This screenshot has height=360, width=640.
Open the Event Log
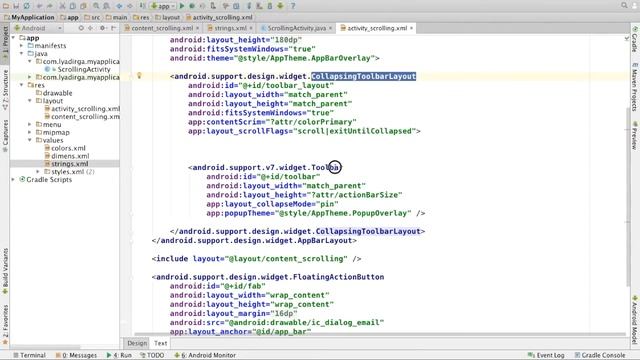pyautogui.click(x=546, y=355)
